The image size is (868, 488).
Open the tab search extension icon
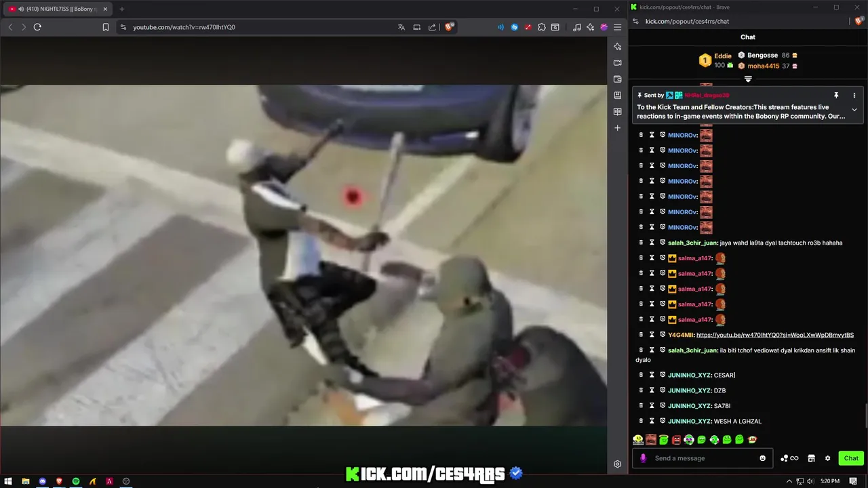[x=555, y=27]
